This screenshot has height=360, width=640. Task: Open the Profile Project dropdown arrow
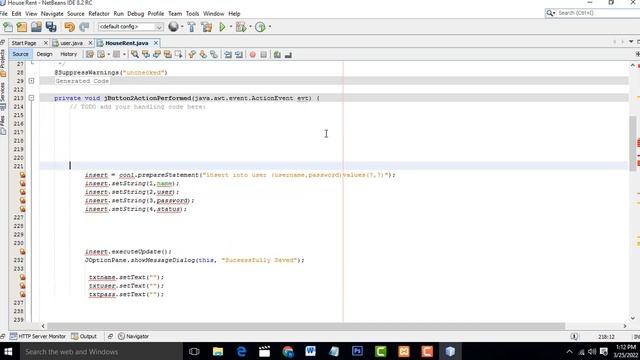(269, 27)
